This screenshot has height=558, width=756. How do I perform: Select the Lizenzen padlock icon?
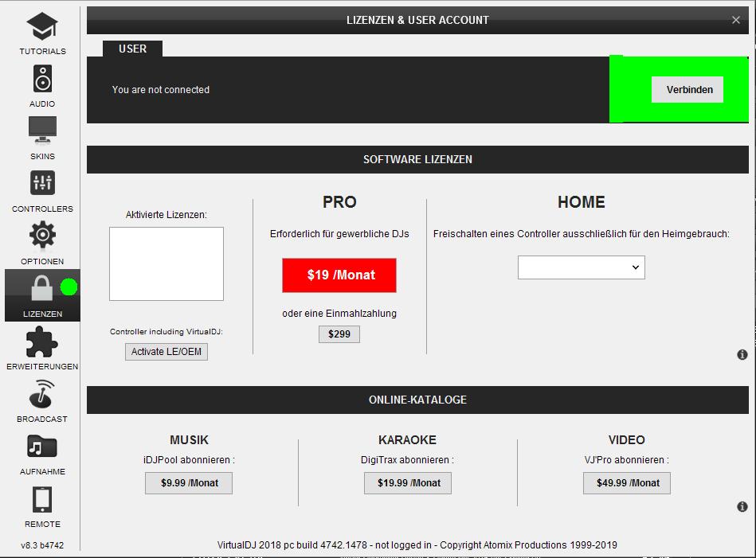click(42, 287)
